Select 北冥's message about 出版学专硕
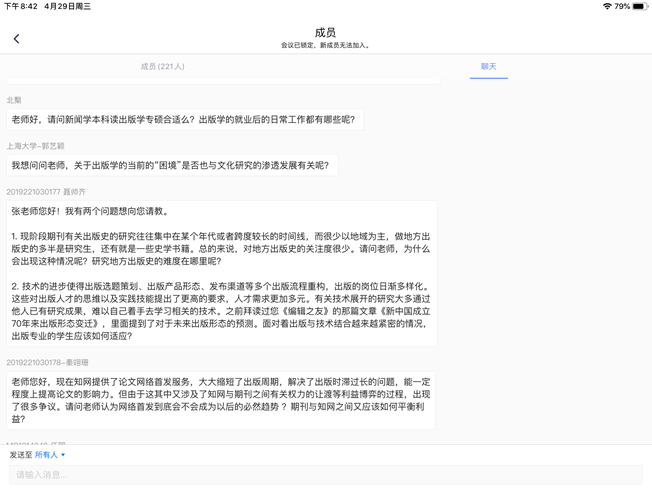The image size is (652, 489). tap(184, 120)
